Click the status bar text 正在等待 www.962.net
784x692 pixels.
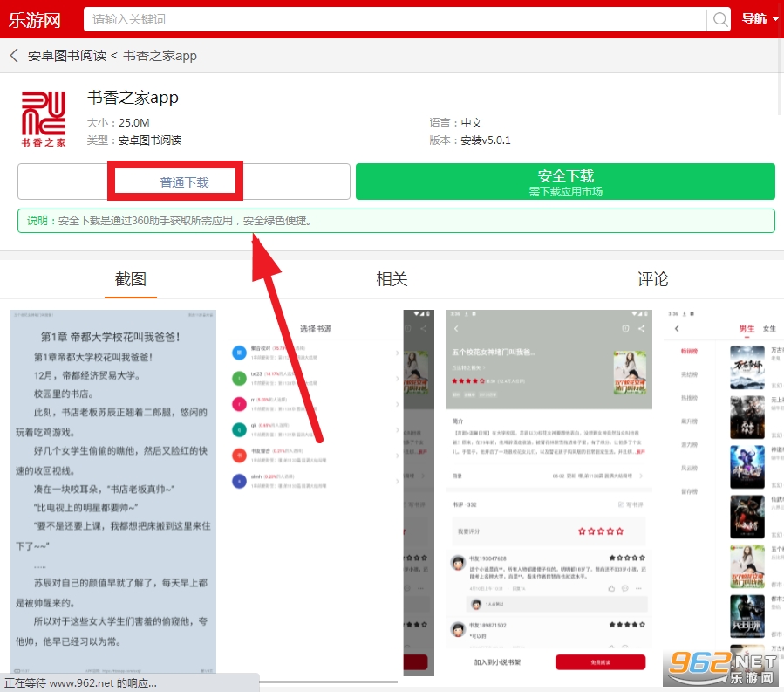pyautogui.click(x=80, y=683)
